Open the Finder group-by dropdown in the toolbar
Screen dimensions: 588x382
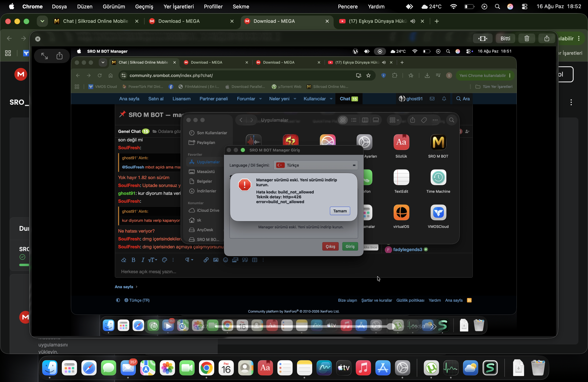pos(394,120)
